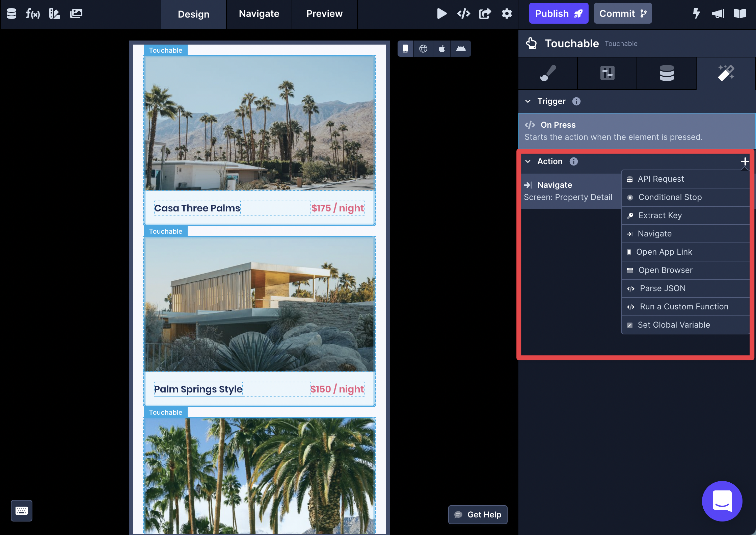Choose Conditional Stop from action menu

pos(685,197)
